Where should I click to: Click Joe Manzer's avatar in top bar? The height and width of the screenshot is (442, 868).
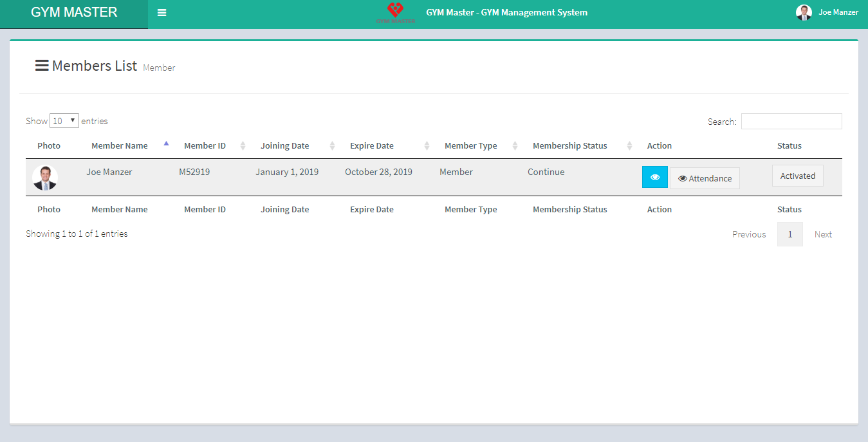[804, 12]
